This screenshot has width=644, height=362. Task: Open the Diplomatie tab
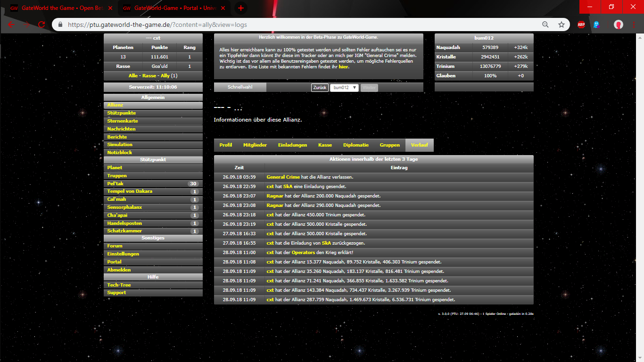tap(355, 145)
